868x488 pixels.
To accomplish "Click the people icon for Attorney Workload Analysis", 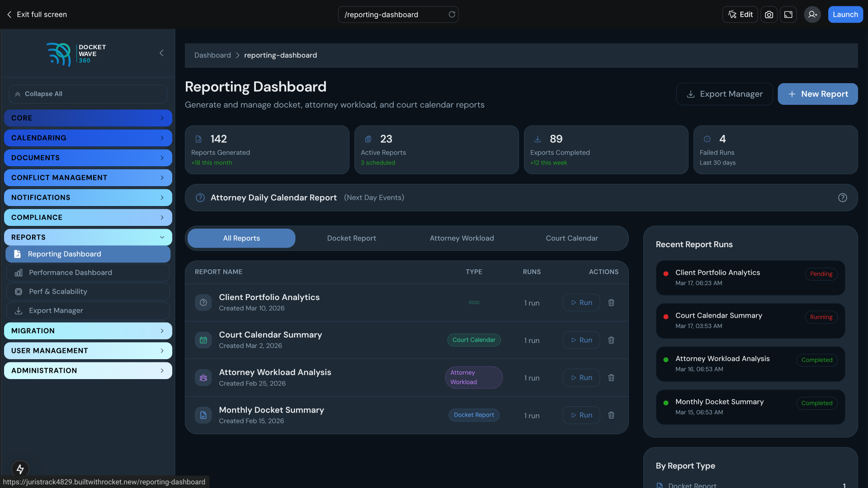I will point(203,378).
